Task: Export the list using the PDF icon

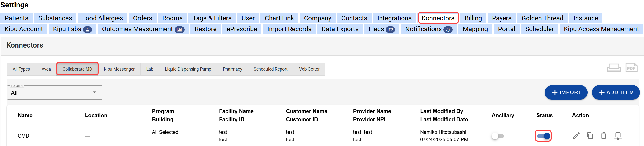Action: (x=631, y=67)
